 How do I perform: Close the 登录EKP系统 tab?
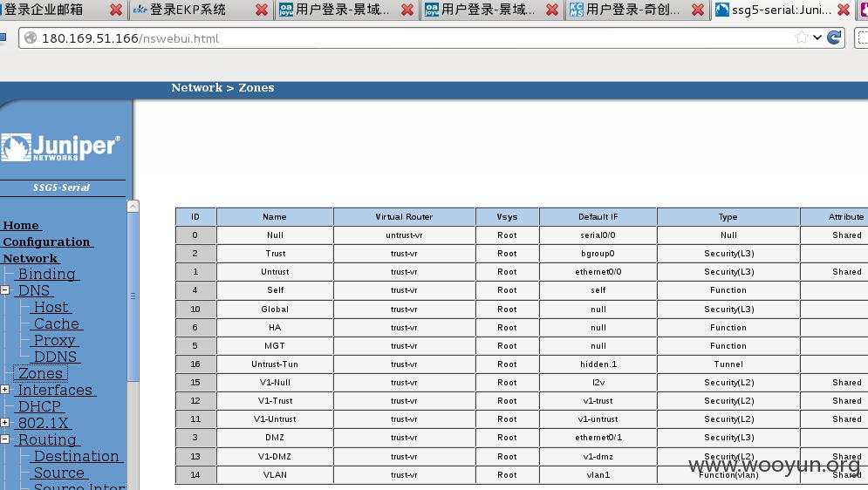coord(262,10)
